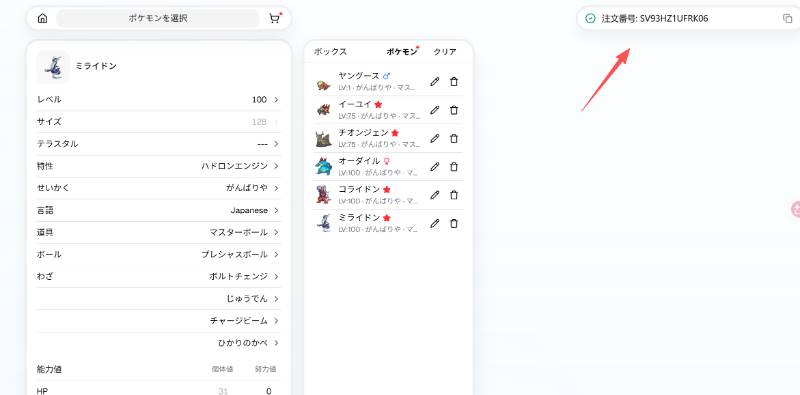Switch to the ポケモン tab

tap(402, 52)
